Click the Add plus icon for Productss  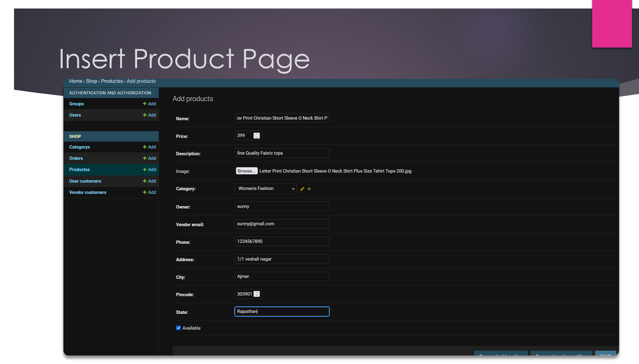click(144, 169)
